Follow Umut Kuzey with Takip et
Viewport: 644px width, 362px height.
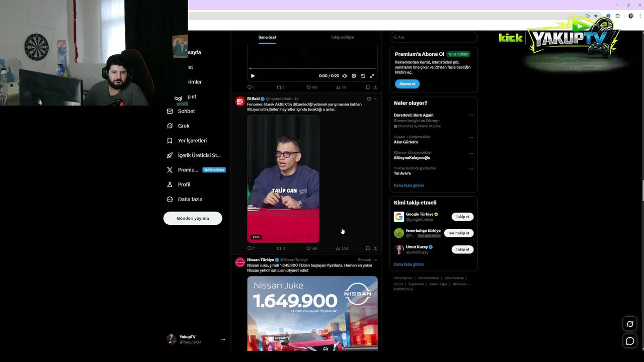tap(462, 249)
